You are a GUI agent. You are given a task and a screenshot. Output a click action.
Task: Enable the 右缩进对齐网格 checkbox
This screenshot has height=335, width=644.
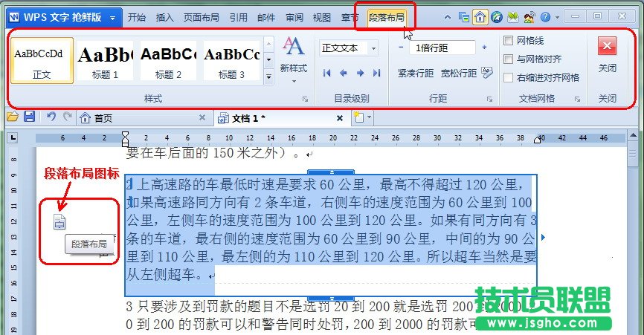pyautogui.click(x=508, y=77)
